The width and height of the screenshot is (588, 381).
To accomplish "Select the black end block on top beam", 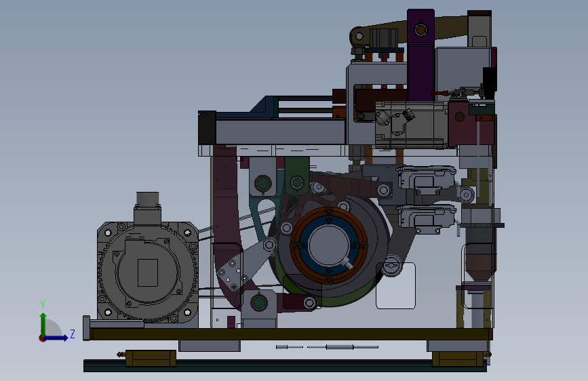I will click(x=207, y=127).
